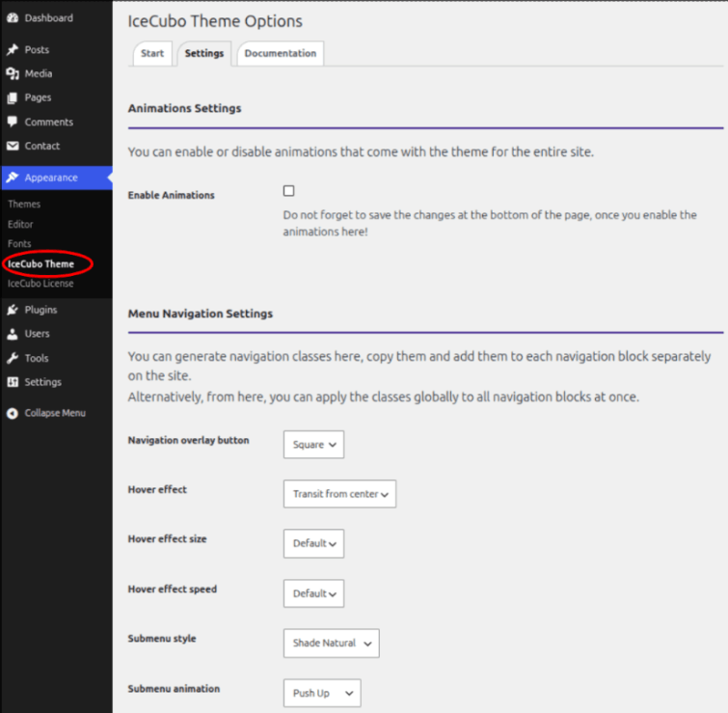Click the Collapse Menu arrow icon
Viewport: 728px width, 713px height.
(13, 413)
